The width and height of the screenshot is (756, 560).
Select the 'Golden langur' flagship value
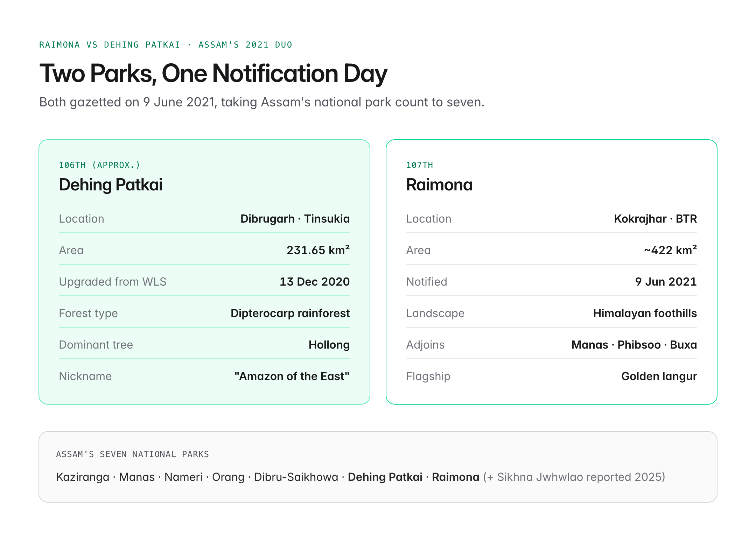[x=659, y=376]
